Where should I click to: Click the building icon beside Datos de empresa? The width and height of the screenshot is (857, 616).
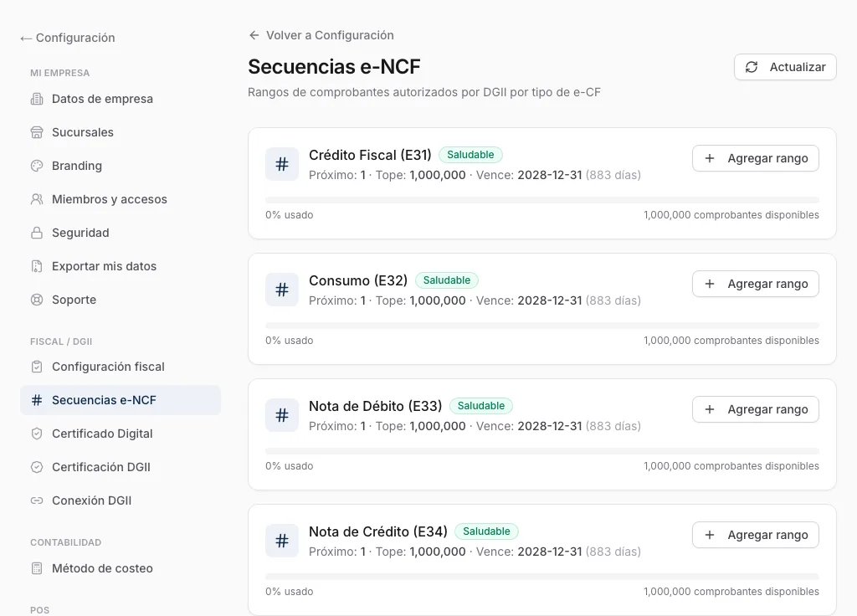(37, 99)
